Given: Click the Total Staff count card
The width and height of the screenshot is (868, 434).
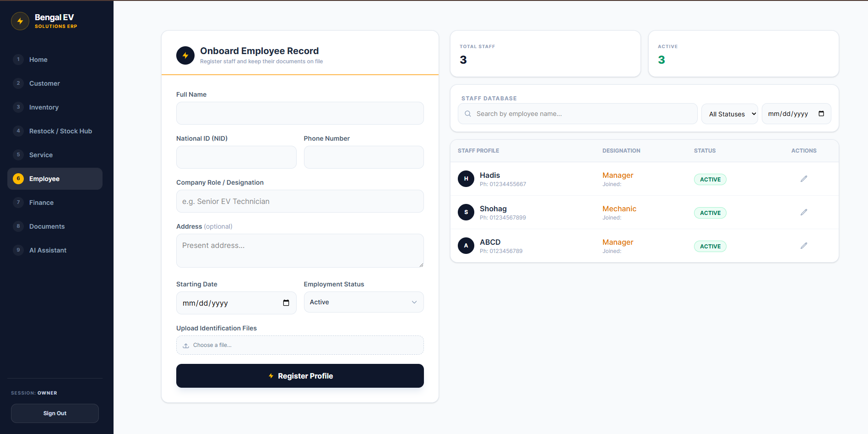Looking at the screenshot, I should tap(545, 54).
